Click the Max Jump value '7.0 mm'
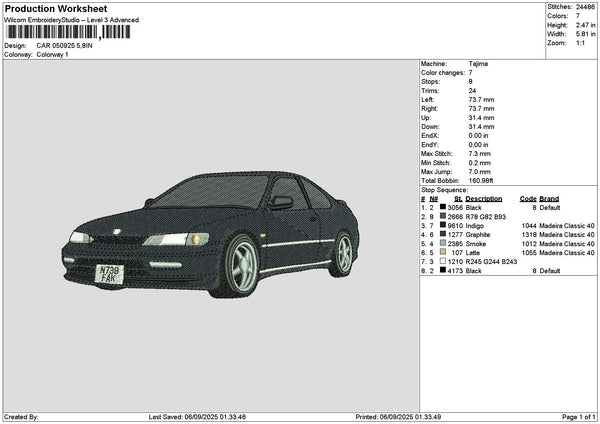This screenshot has width=600, height=424. coord(479,172)
